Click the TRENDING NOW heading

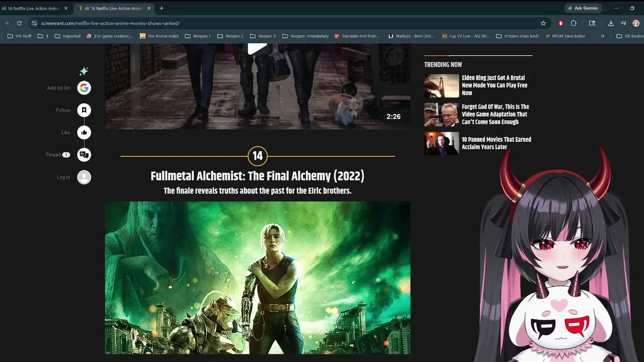coord(443,64)
